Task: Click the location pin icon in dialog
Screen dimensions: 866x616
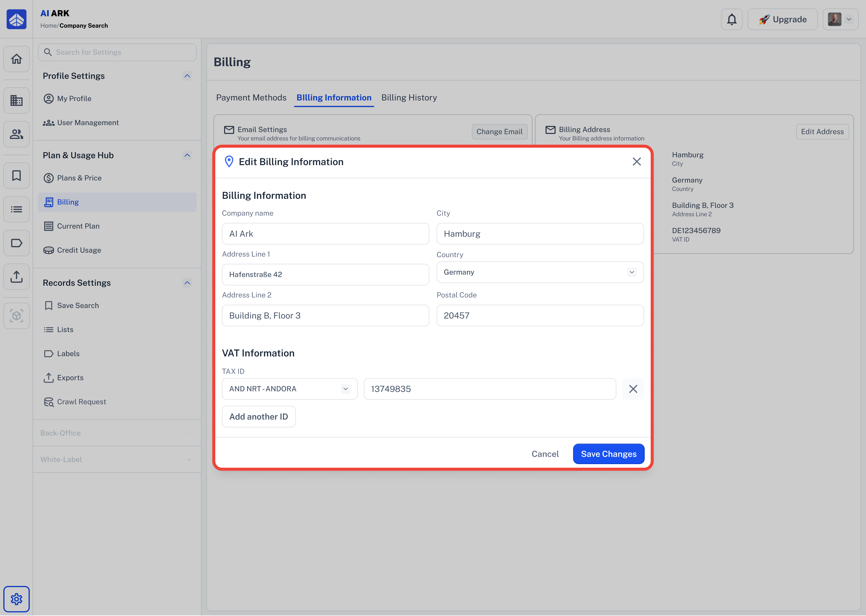Action: pos(229,162)
